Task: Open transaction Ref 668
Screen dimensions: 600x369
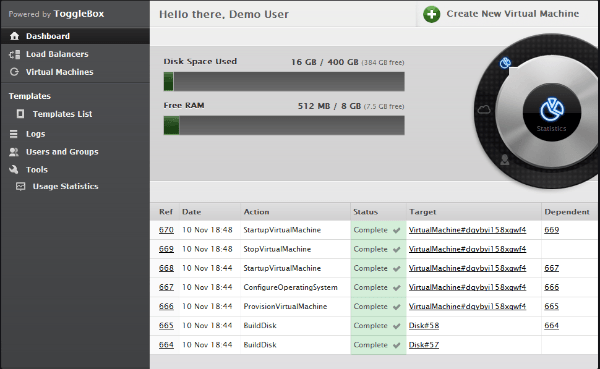Action: click(x=166, y=268)
